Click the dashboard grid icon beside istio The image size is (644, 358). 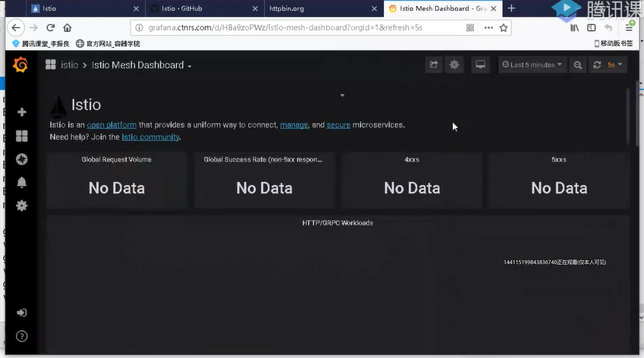pos(50,65)
